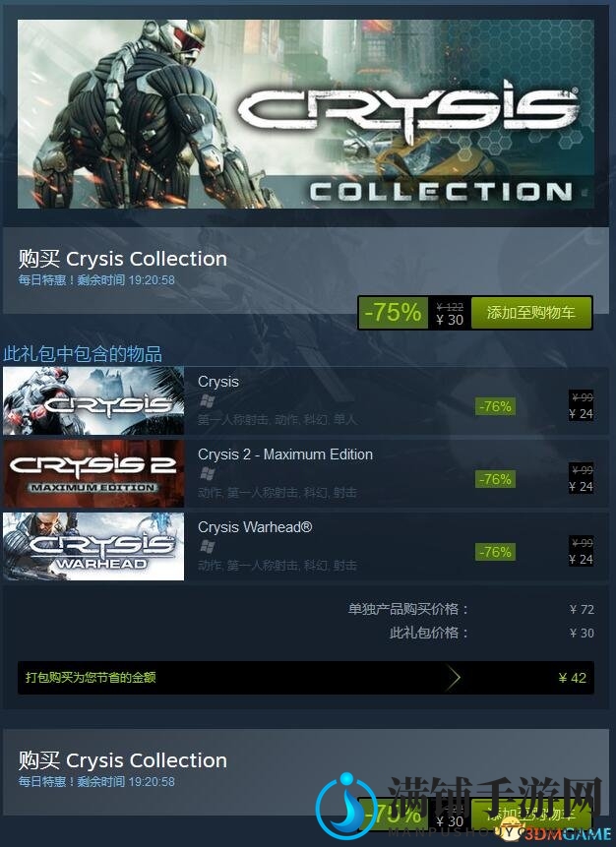Click the Crysis genre tags line
Viewport: 616px width, 847px height.
point(277,420)
